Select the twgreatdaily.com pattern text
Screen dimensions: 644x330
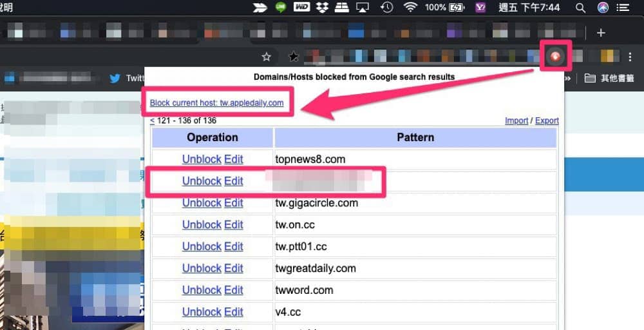pyautogui.click(x=316, y=268)
